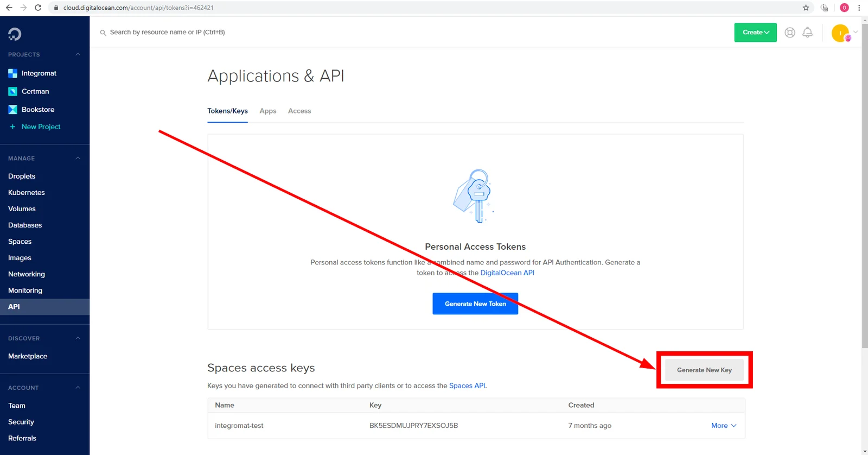Image resolution: width=868 pixels, height=455 pixels.
Task: Select API in the sidebar
Action: 44,307
